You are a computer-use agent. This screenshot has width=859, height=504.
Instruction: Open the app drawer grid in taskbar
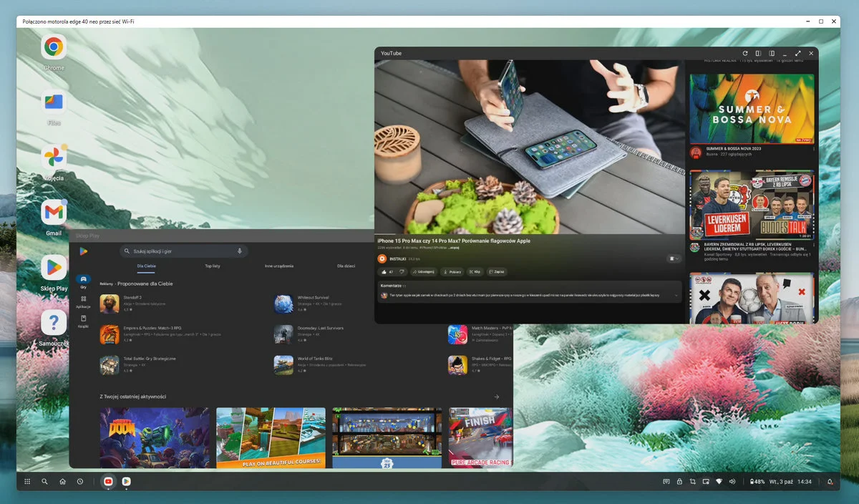coord(27,482)
